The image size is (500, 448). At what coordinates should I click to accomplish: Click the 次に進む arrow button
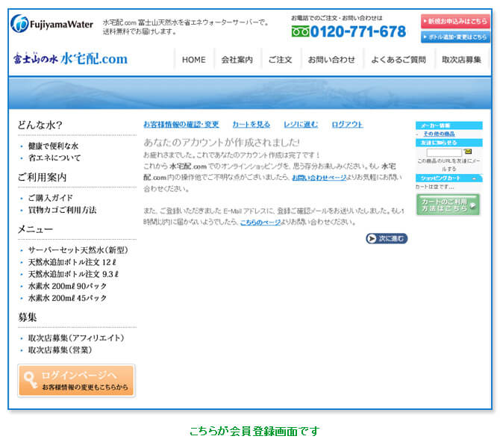[x=387, y=238]
